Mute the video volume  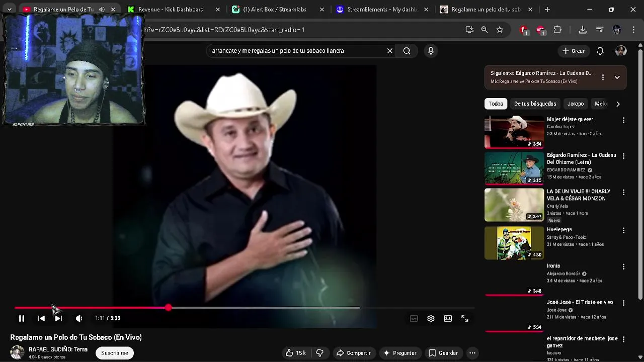point(79,318)
